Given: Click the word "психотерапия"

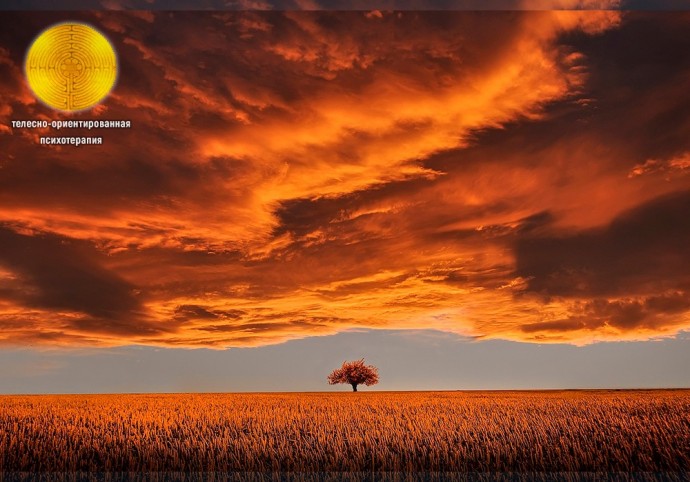Looking at the screenshot, I should coord(71,140).
